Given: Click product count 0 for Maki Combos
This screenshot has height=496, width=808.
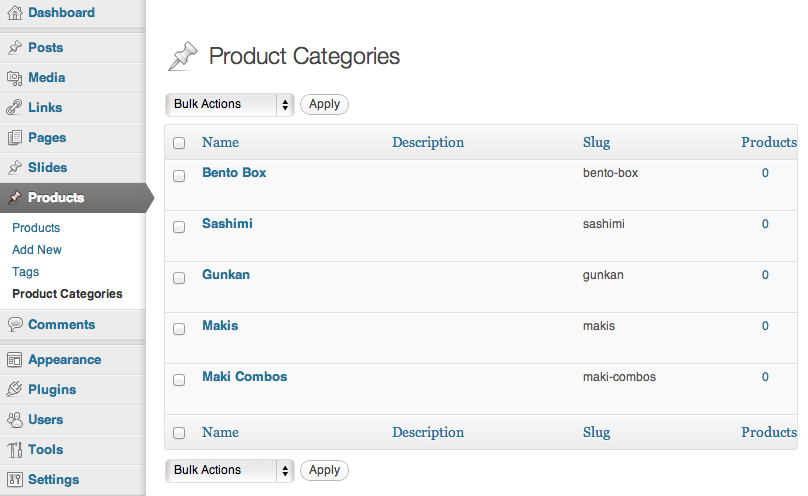Looking at the screenshot, I should point(765,377).
